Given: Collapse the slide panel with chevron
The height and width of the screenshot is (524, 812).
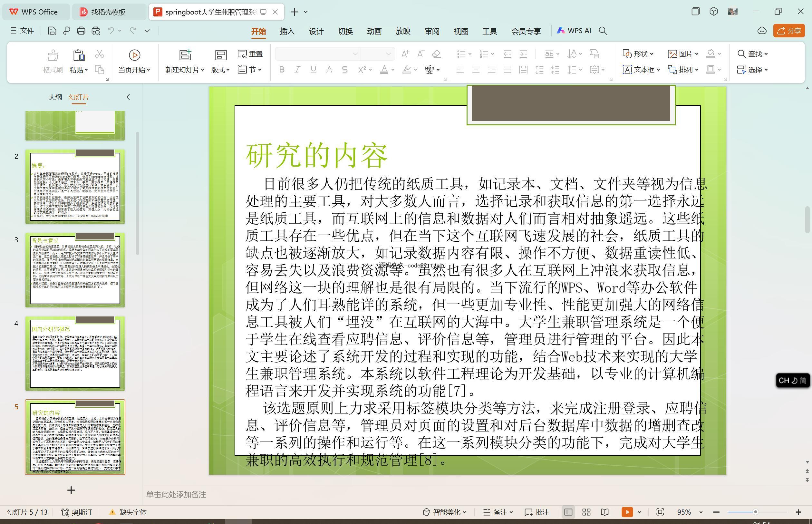Looking at the screenshot, I should (x=128, y=97).
